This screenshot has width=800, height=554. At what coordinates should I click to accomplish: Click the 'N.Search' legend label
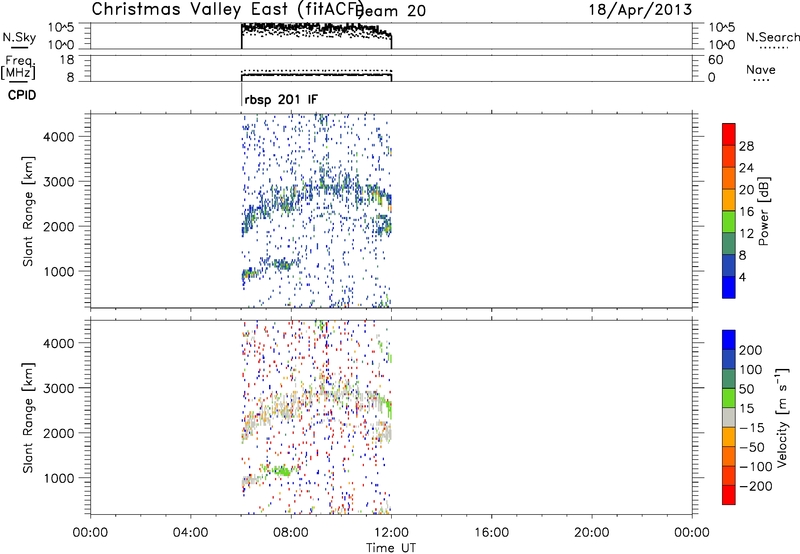(x=772, y=37)
